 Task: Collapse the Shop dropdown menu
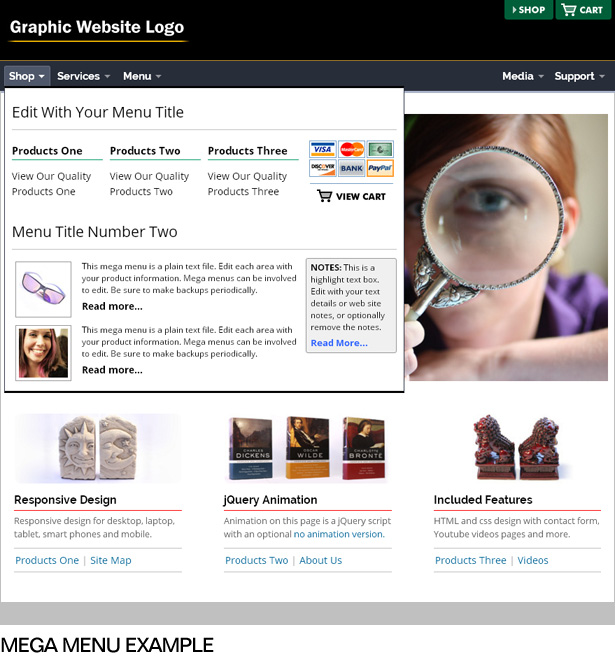(27, 76)
